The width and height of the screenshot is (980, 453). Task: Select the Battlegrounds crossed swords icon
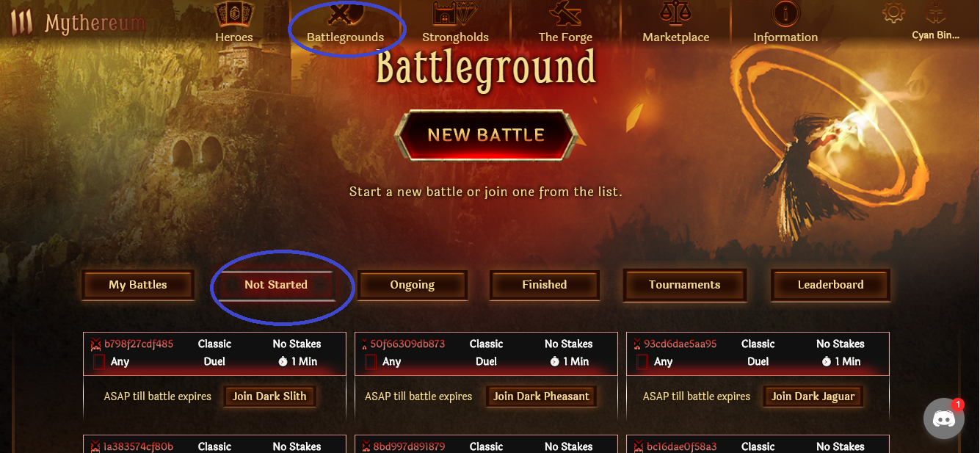tap(345, 15)
